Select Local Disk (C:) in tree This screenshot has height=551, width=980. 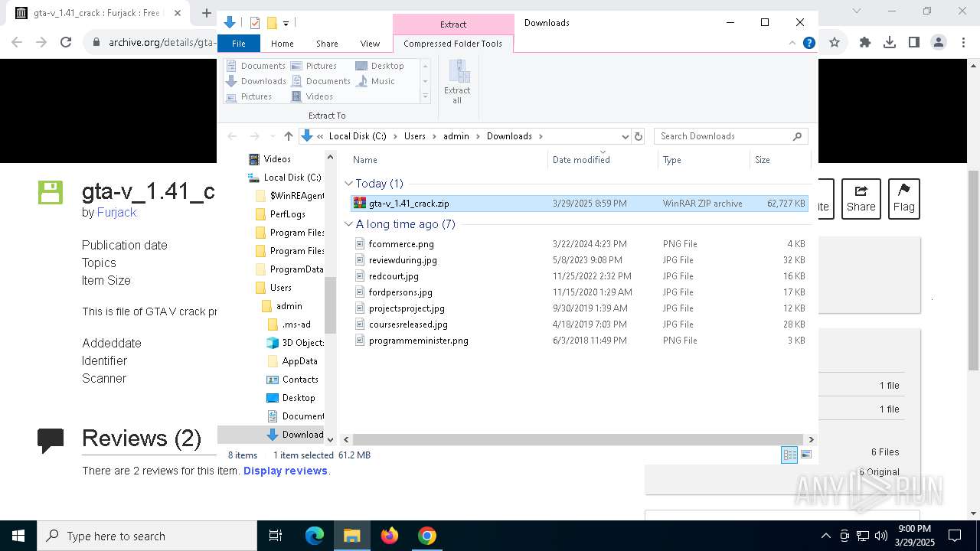pyautogui.click(x=284, y=178)
